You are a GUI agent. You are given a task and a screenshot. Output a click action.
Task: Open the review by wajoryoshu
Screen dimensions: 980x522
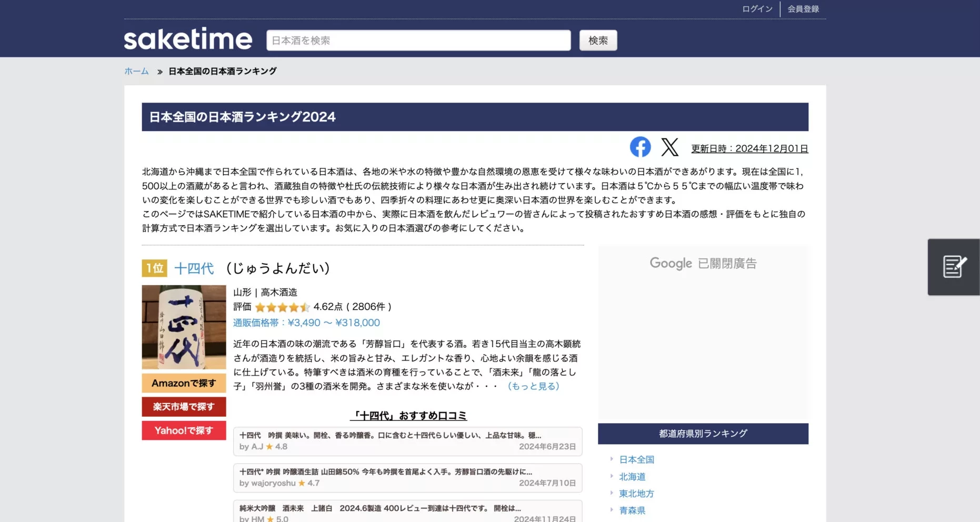pyautogui.click(x=407, y=477)
